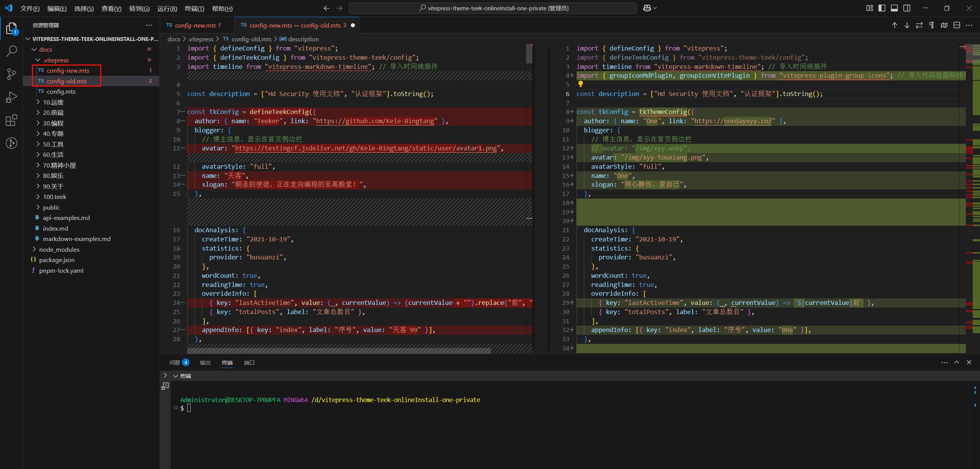Close the bottom terminal panel

click(969, 362)
